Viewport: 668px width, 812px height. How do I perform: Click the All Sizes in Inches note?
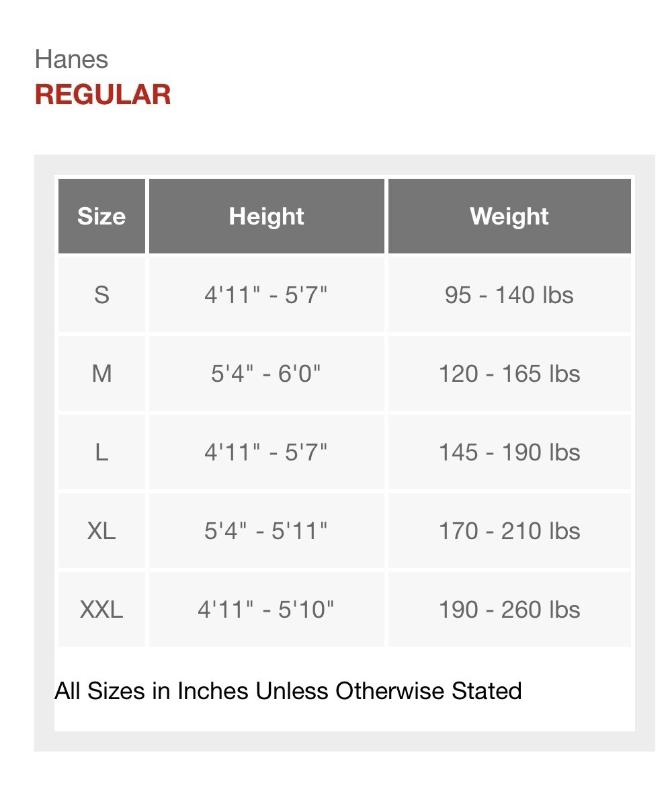click(288, 690)
